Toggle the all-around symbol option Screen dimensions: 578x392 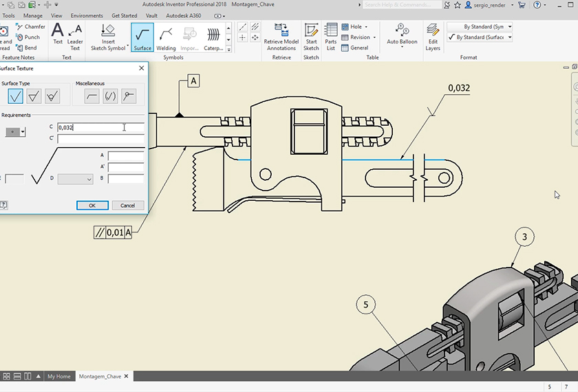point(128,96)
